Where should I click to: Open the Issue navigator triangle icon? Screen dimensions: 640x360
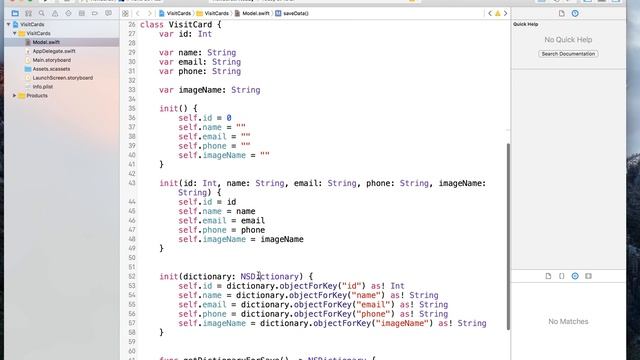tap(55, 13)
